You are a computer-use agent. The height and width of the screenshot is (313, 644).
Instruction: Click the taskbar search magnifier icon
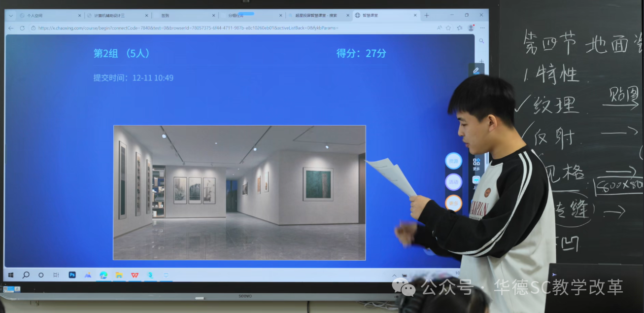(26, 275)
